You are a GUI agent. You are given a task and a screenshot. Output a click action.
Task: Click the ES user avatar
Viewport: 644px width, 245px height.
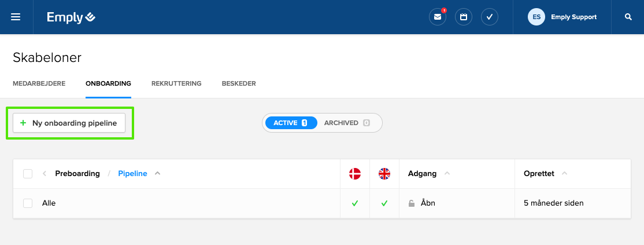tap(536, 17)
